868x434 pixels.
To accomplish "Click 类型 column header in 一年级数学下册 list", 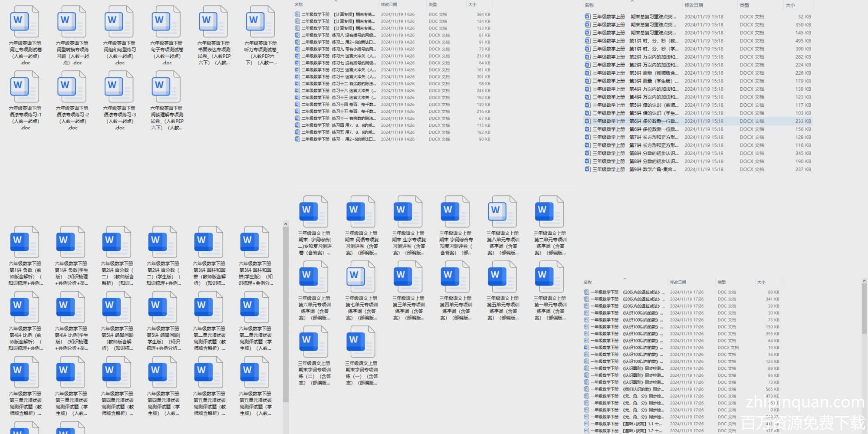I will coord(722,282).
